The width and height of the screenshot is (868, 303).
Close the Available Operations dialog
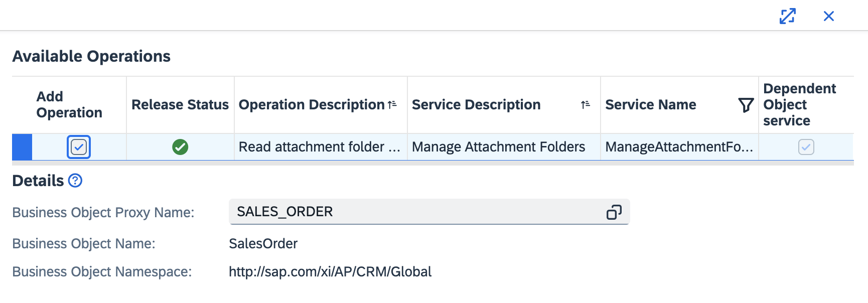click(x=829, y=16)
